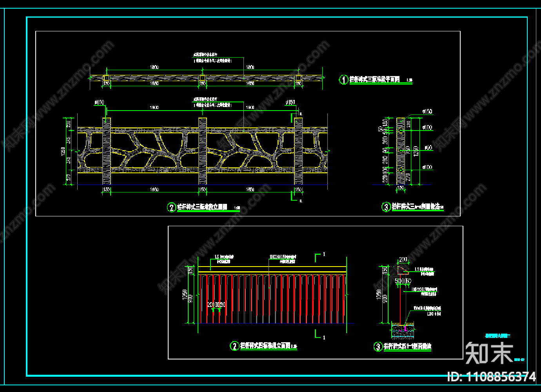The width and height of the screenshot is (541, 392).
Task: Click the yellow handrail of lower railing elevation
Action: pyautogui.click(x=272, y=269)
